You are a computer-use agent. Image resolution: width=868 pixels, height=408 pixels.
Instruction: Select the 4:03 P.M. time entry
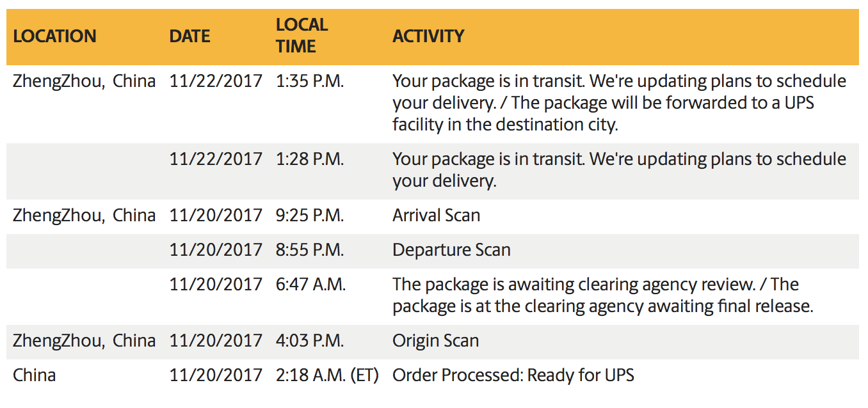point(310,341)
